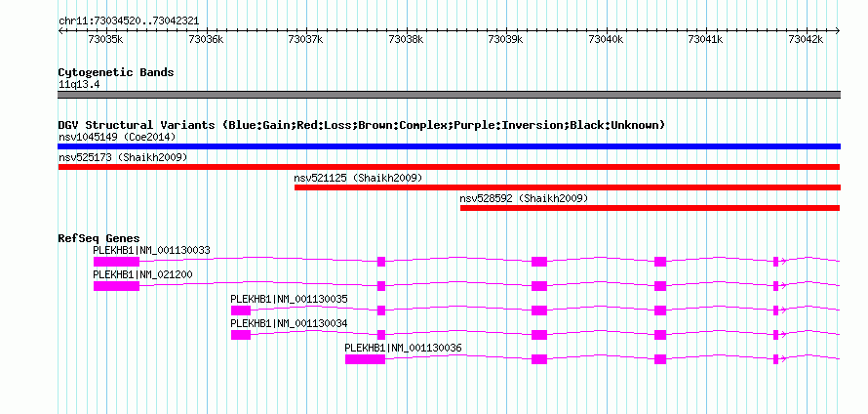
Task: Click the chr11:73034520..73042321 coordinate label
Action: (129, 21)
